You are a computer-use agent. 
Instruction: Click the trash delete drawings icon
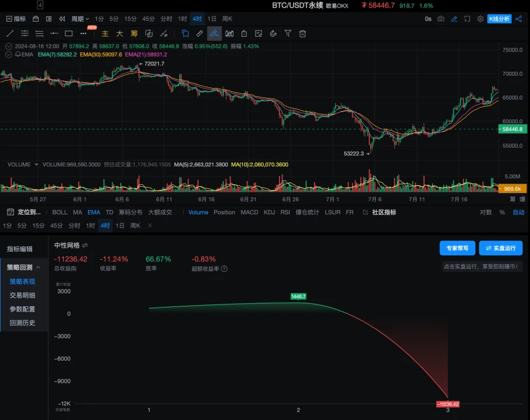tap(302, 33)
